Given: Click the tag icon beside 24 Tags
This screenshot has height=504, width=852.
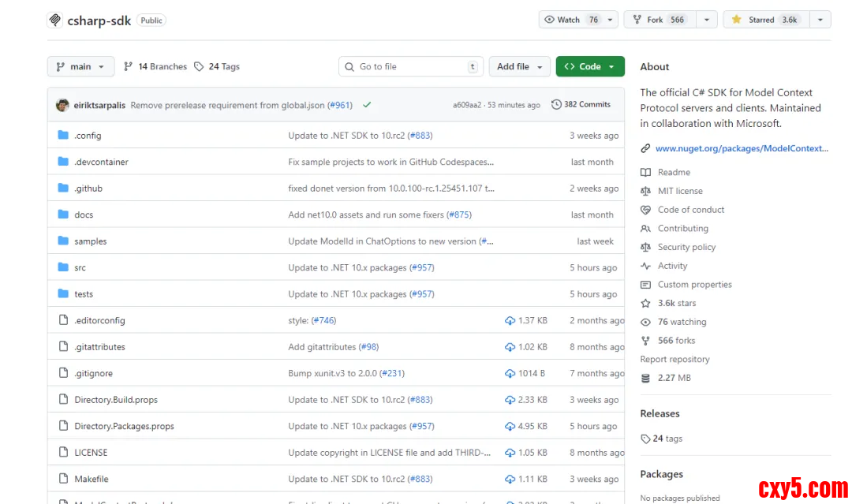Looking at the screenshot, I should tap(199, 67).
